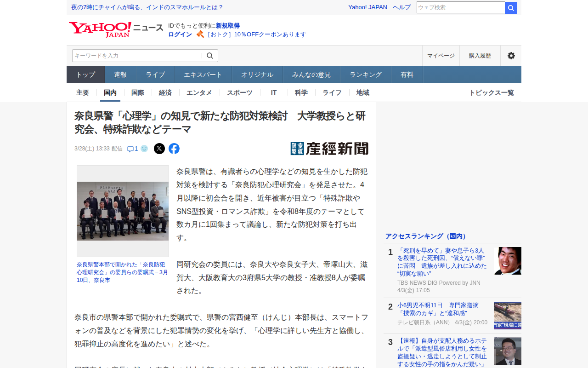Click ranking 2 thumbnail of search site

pyautogui.click(x=508, y=316)
